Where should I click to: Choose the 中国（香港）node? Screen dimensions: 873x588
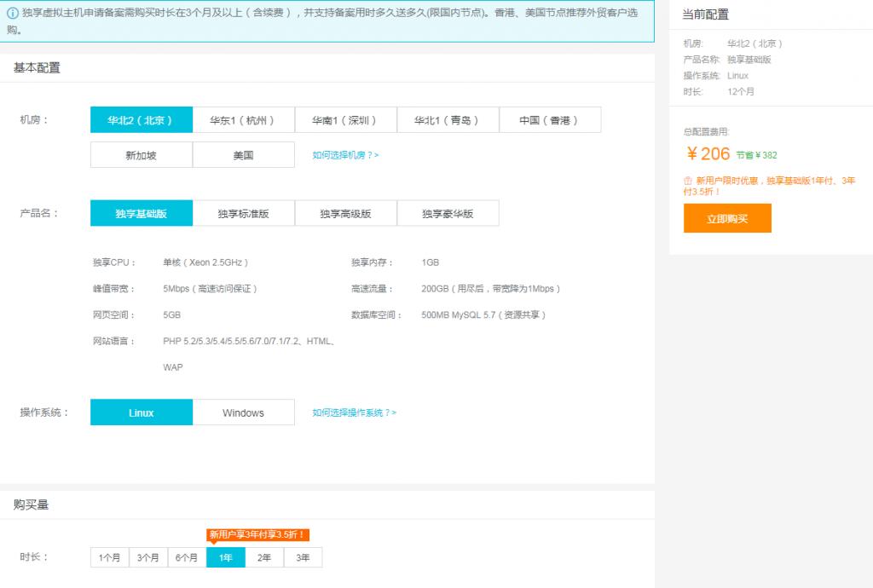click(550, 119)
